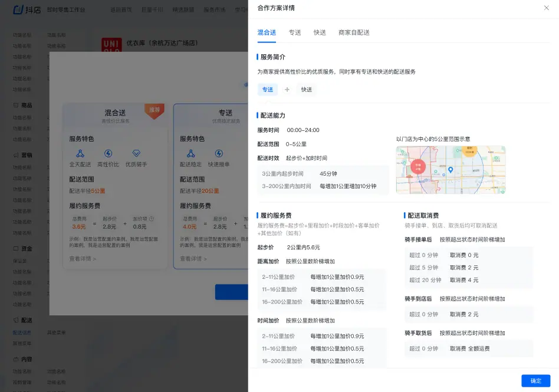Open 精选联盟 in top navigation
The image size is (559, 392).
point(183,9)
